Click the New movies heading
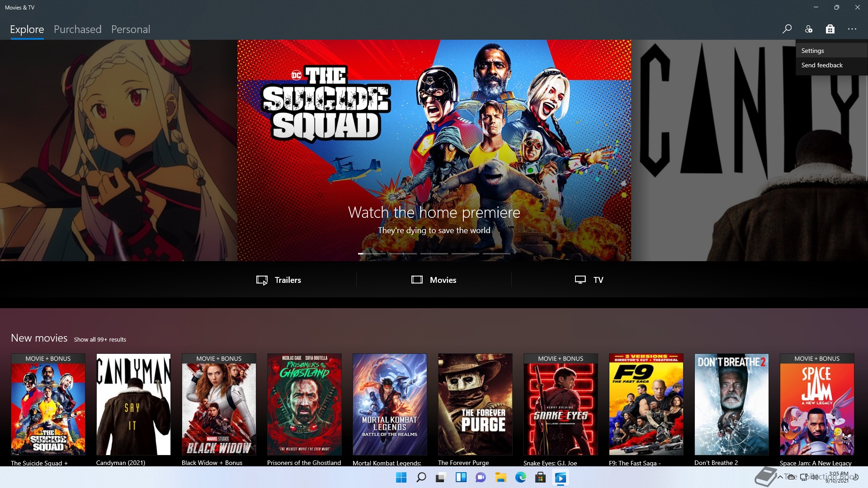Viewport: 868px width, 488px height. (39, 338)
